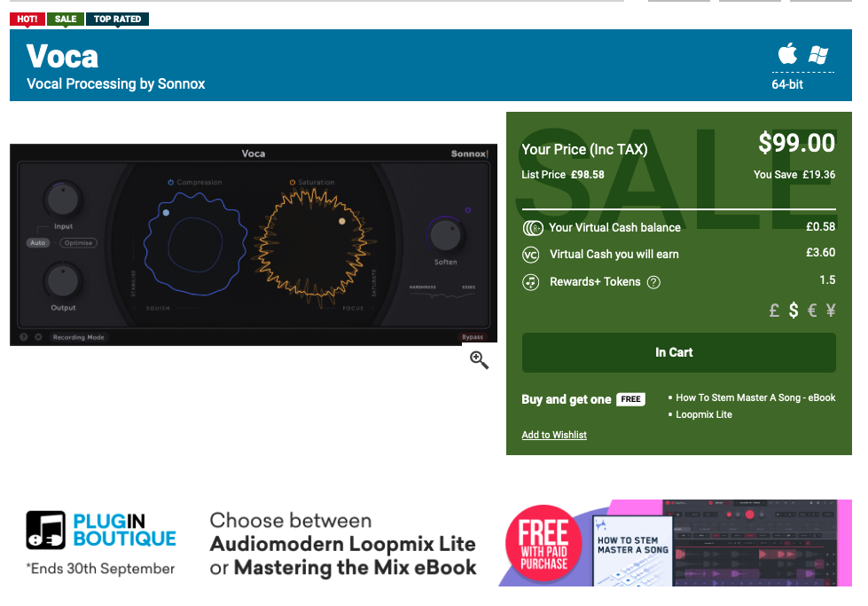
Task: Open the Voca plugin screenshot image
Action: click(254, 244)
